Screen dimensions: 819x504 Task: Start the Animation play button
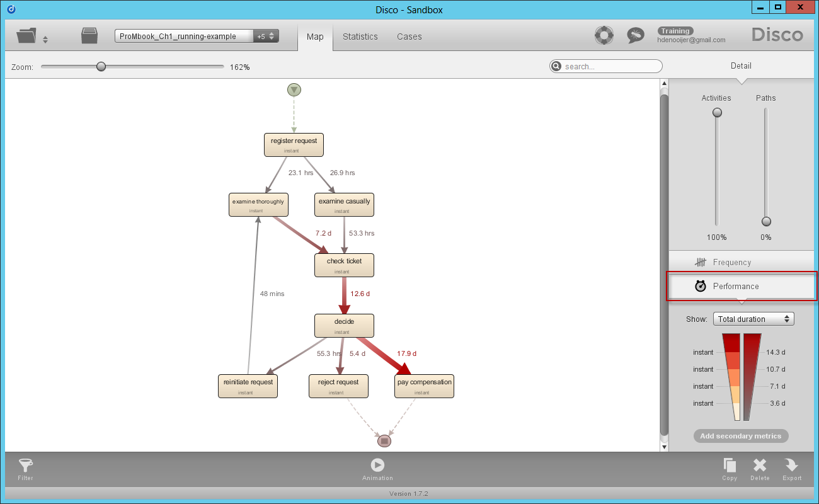point(377,465)
